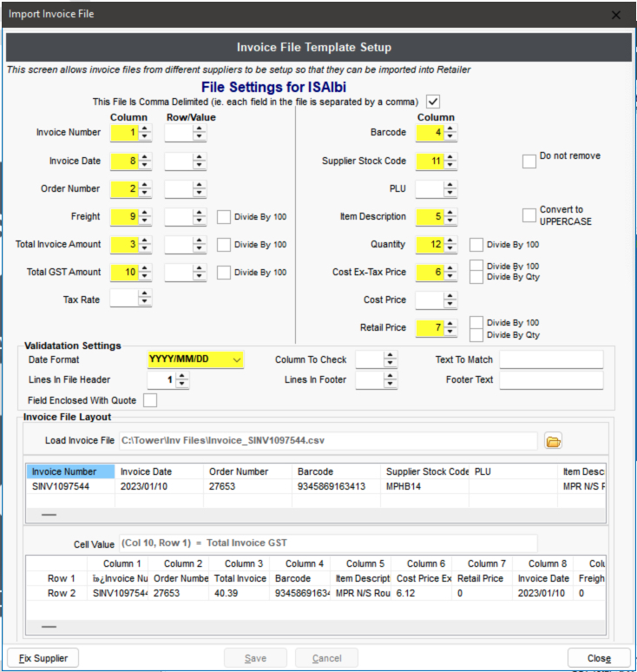This screenshot has width=637, height=672.
Task: Tick Field Enclosed With Quote checkbox
Action: (x=150, y=400)
